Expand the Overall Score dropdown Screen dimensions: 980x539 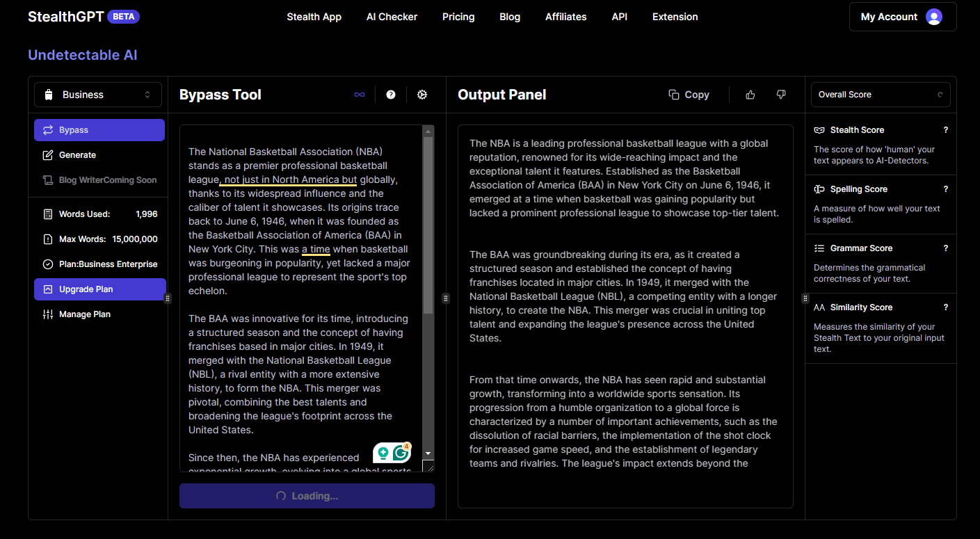(881, 95)
